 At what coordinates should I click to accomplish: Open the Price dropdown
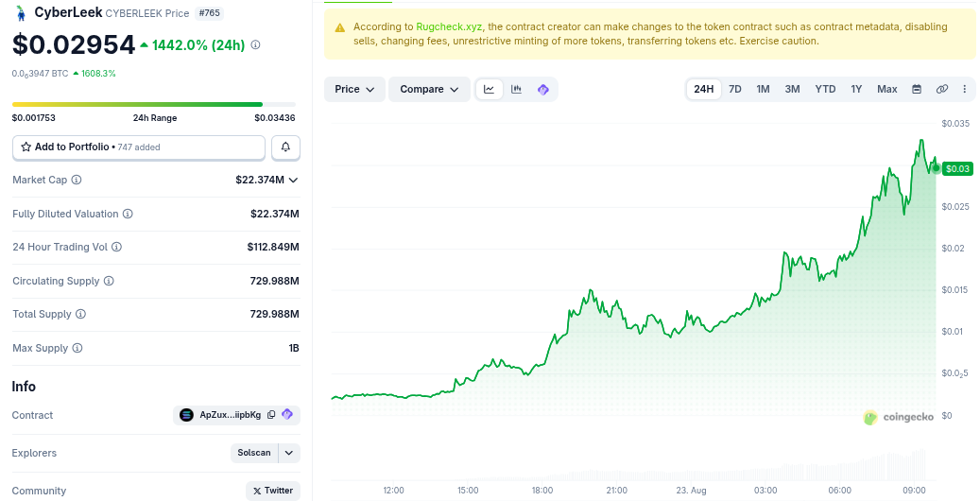[x=354, y=90]
